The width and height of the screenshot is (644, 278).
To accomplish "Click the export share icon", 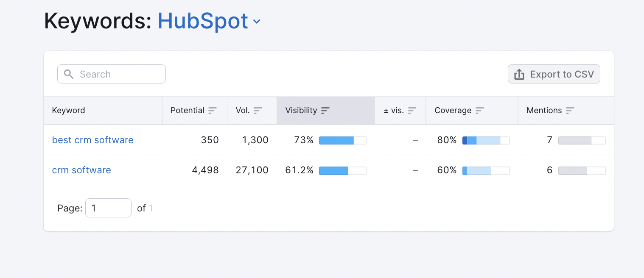I will 519,75.
